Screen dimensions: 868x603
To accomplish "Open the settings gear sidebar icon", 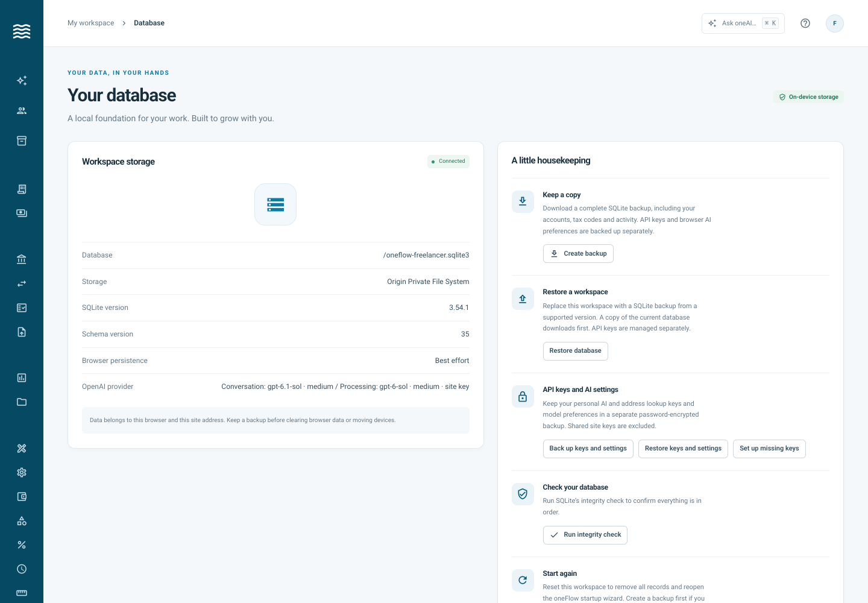I will [22, 473].
